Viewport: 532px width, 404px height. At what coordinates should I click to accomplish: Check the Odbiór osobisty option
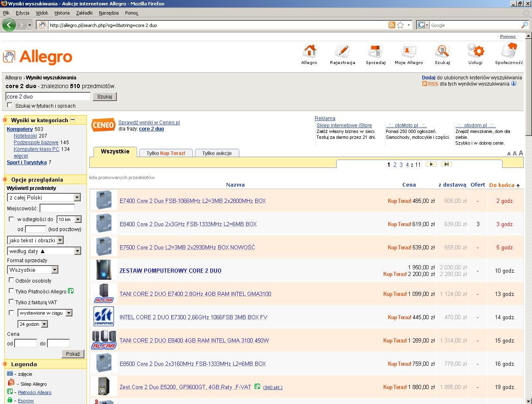coord(11,280)
